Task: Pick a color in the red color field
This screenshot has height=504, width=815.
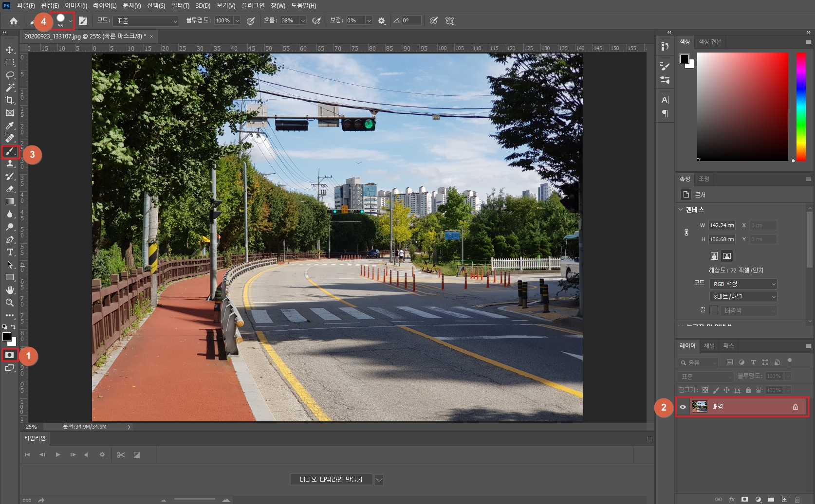Action: [x=742, y=107]
